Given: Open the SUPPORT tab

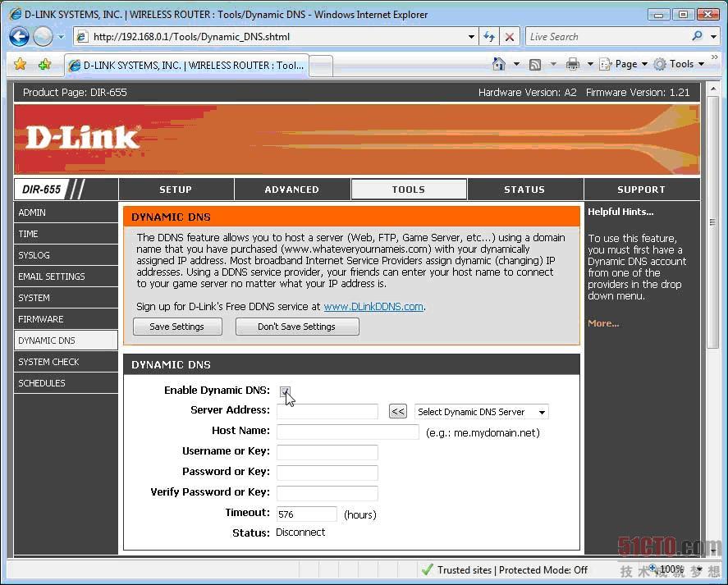Looking at the screenshot, I should pos(641,190).
